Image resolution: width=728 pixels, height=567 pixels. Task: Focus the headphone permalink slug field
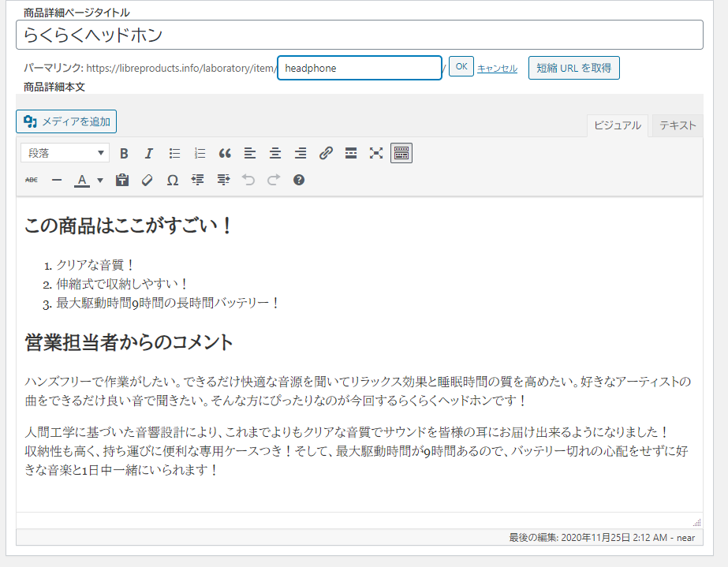(360, 68)
